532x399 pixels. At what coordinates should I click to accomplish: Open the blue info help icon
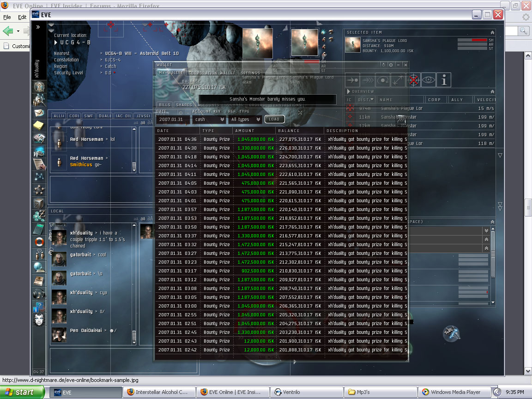coord(38,307)
